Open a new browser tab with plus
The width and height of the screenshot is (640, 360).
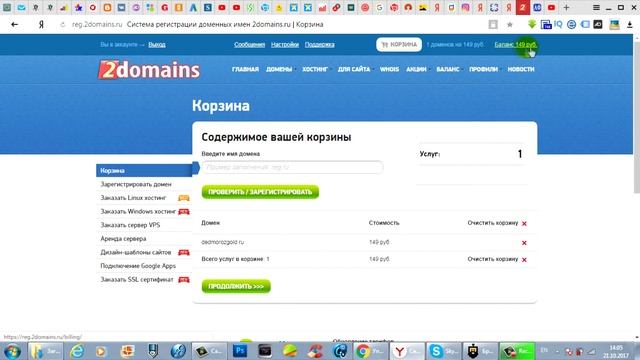point(566,7)
